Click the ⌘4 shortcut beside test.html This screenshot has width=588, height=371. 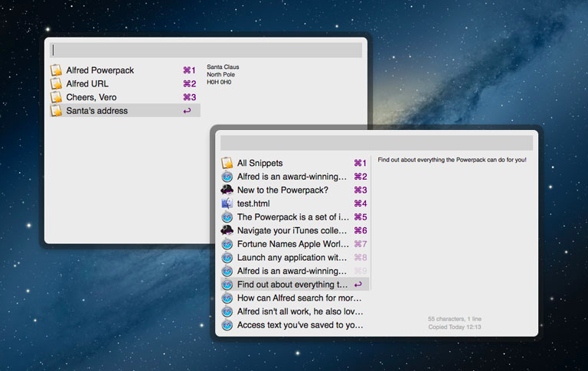click(361, 203)
